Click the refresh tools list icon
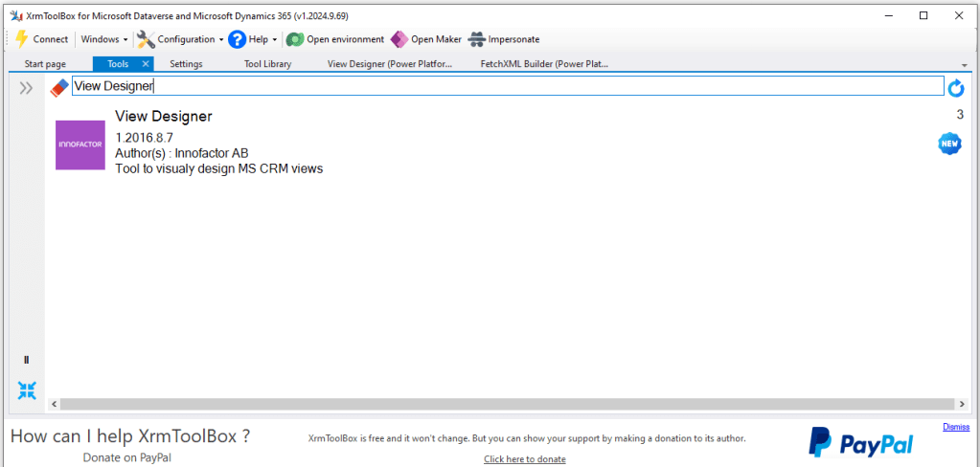Image resolution: width=980 pixels, height=467 pixels. [955, 88]
